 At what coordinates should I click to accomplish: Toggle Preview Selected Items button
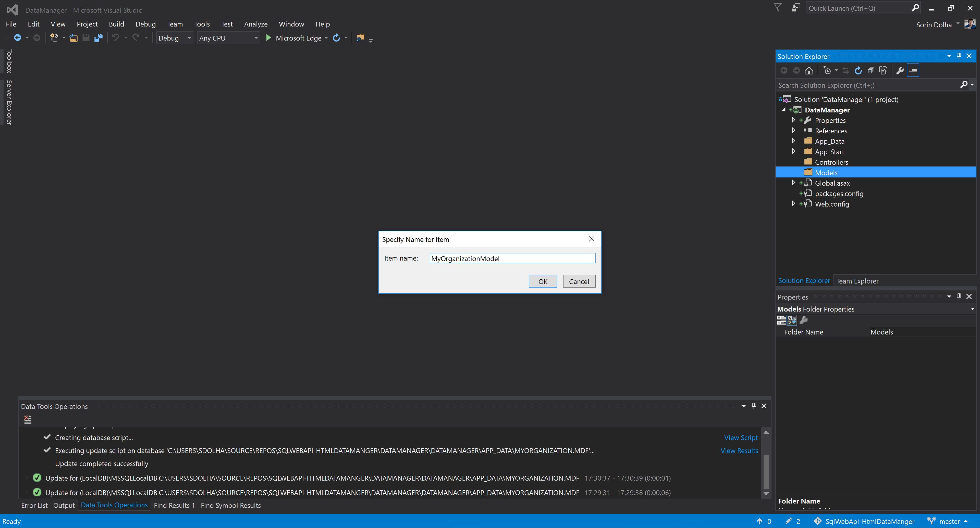(x=913, y=71)
